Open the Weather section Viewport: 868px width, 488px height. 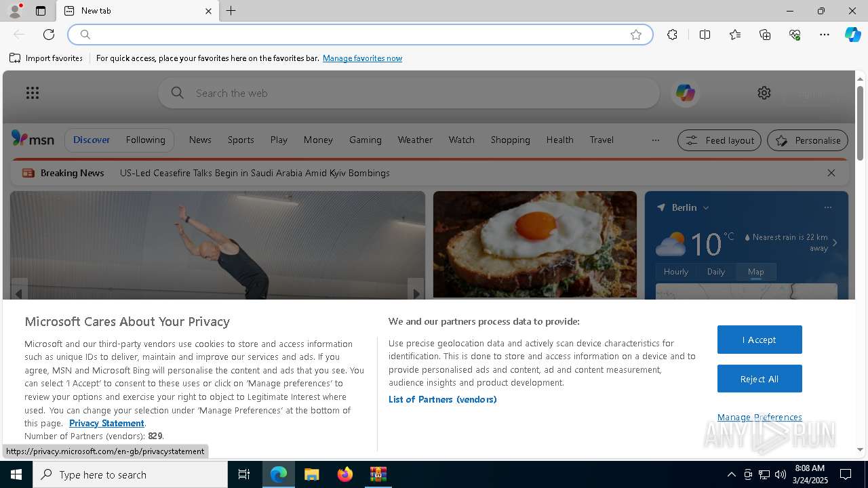415,140
